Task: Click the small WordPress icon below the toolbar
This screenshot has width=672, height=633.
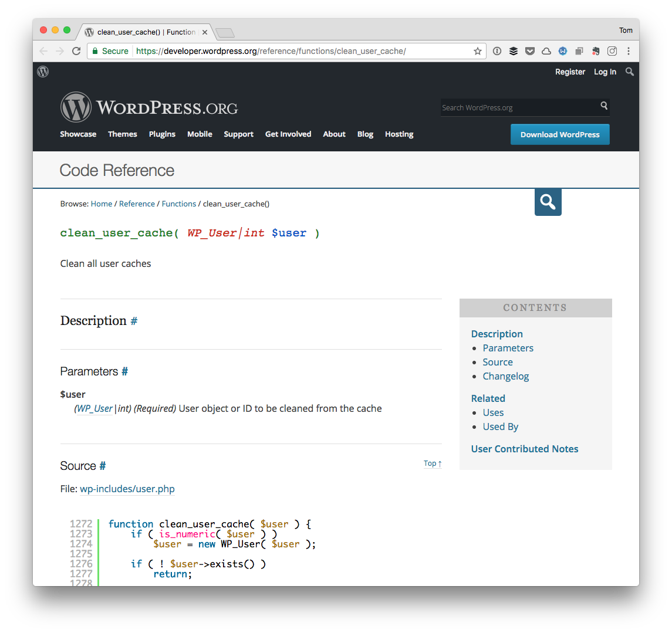Action: point(42,72)
